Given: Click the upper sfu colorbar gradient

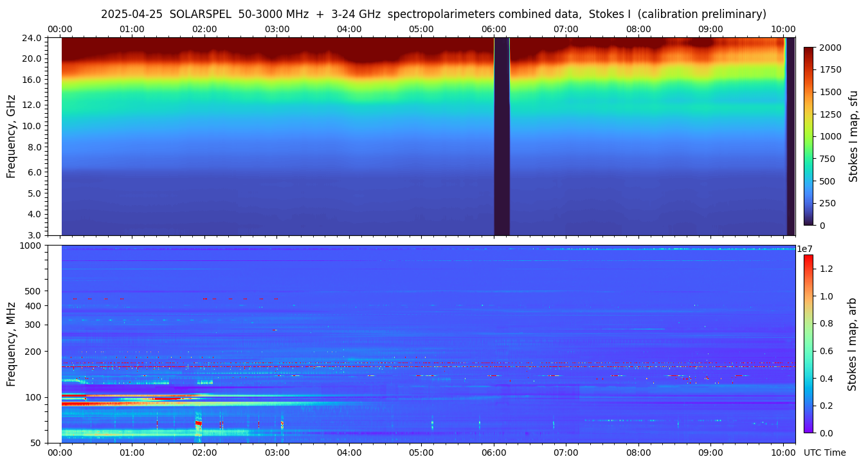Looking at the screenshot, I should (808, 136).
